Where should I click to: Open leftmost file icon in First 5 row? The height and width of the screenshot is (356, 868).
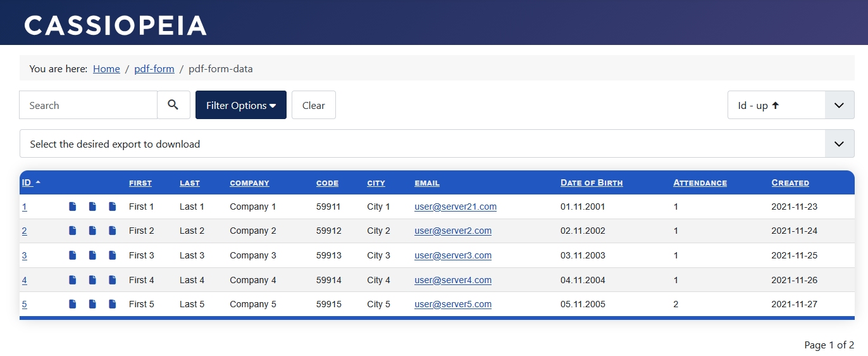(73, 304)
